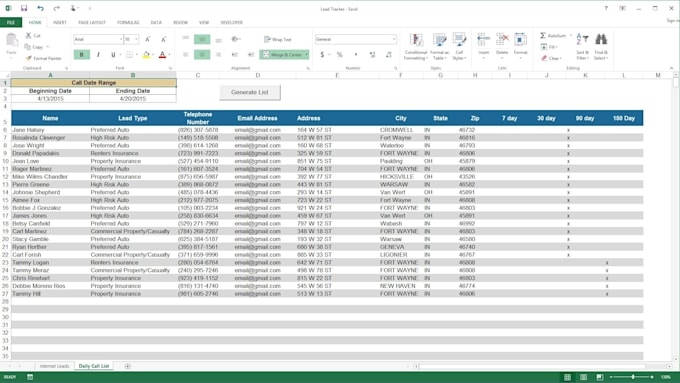Adjust the zoom slider in status bar
This screenshot has height=383, width=680.
(x=633, y=377)
